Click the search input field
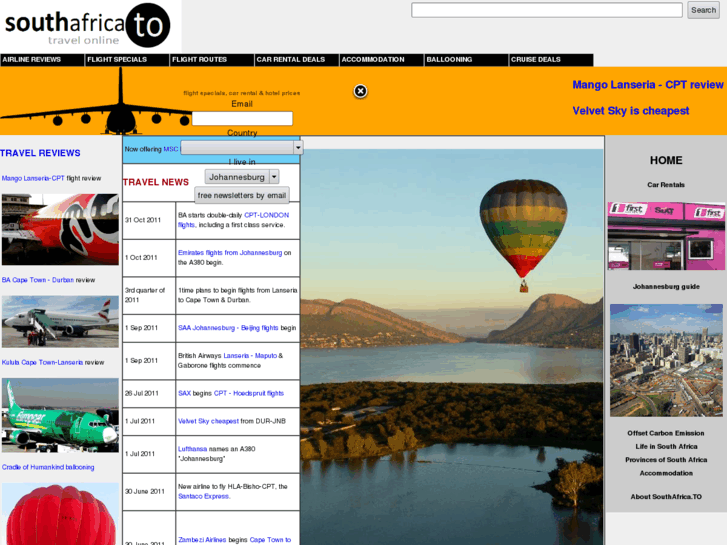This screenshot has width=727, height=545. click(x=547, y=10)
